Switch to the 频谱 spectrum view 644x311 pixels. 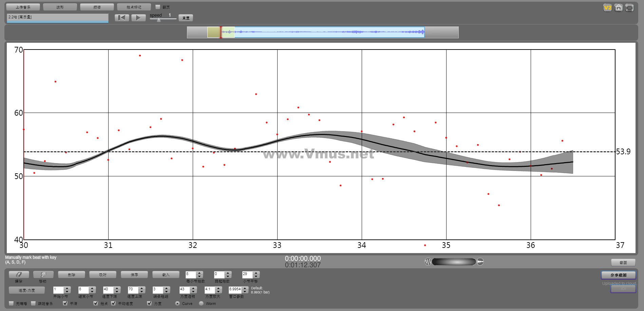pyautogui.click(x=97, y=7)
